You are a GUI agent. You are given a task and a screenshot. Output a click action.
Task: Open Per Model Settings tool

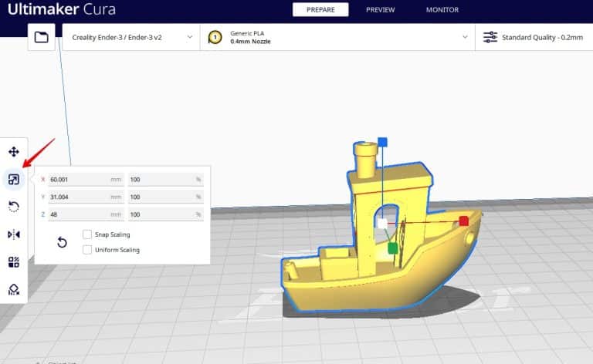14,262
